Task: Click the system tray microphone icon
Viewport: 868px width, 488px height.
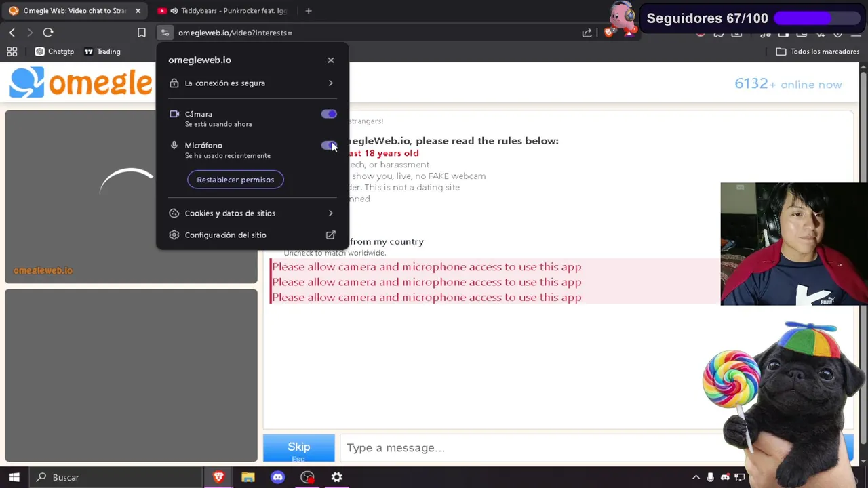Action: point(710,477)
